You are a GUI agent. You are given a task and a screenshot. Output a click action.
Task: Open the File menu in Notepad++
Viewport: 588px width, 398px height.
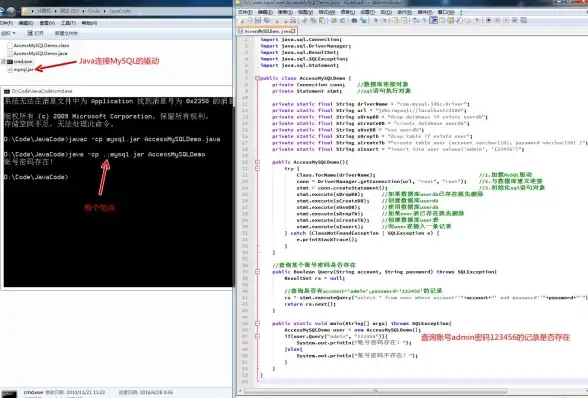point(245,12)
